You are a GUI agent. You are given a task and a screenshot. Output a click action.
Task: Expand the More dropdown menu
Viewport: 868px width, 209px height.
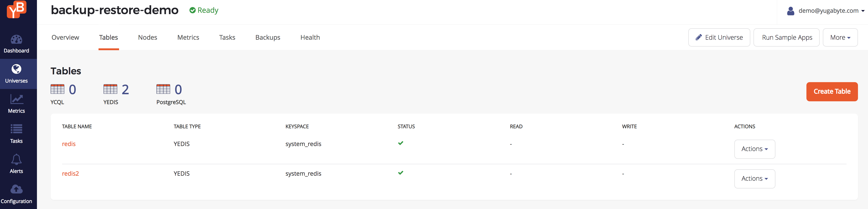[840, 37]
